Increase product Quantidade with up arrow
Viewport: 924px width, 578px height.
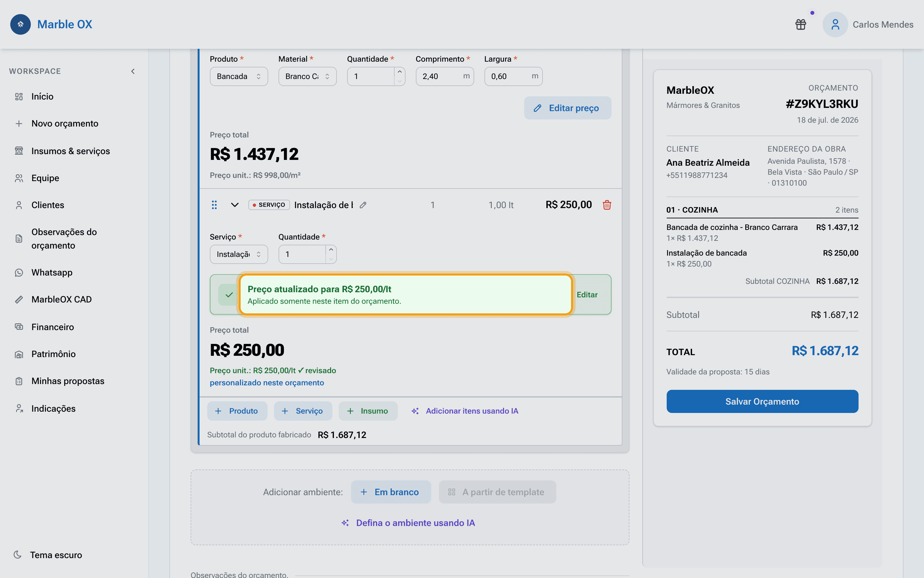coord(399,72)
